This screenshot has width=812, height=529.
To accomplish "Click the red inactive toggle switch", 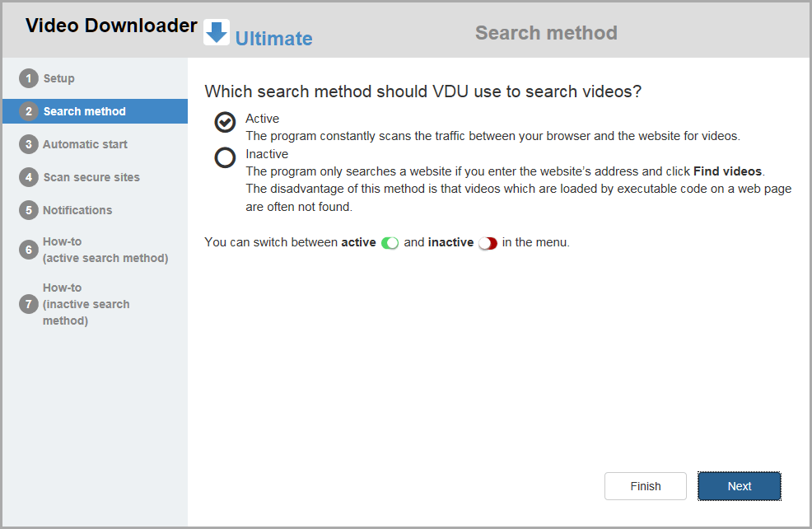I will pyautogui.click(x=487, y=242).
